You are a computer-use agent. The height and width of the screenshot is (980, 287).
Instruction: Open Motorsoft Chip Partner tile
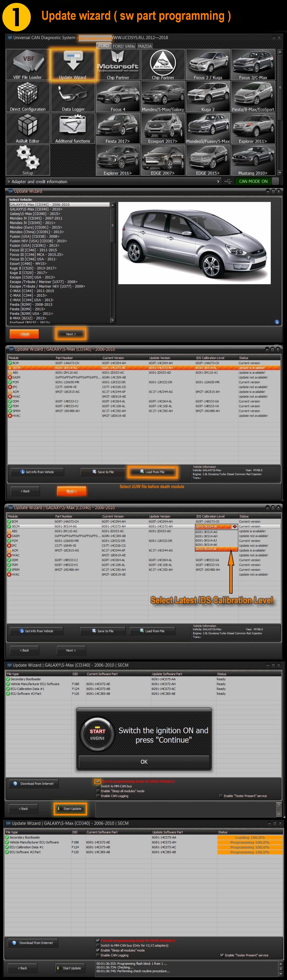(x=118, y=64)
